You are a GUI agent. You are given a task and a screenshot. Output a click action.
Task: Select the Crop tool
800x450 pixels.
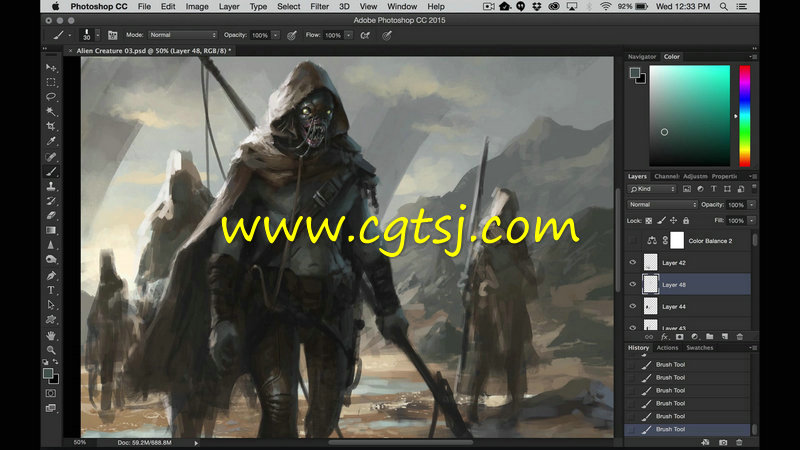tap(51, 126)
